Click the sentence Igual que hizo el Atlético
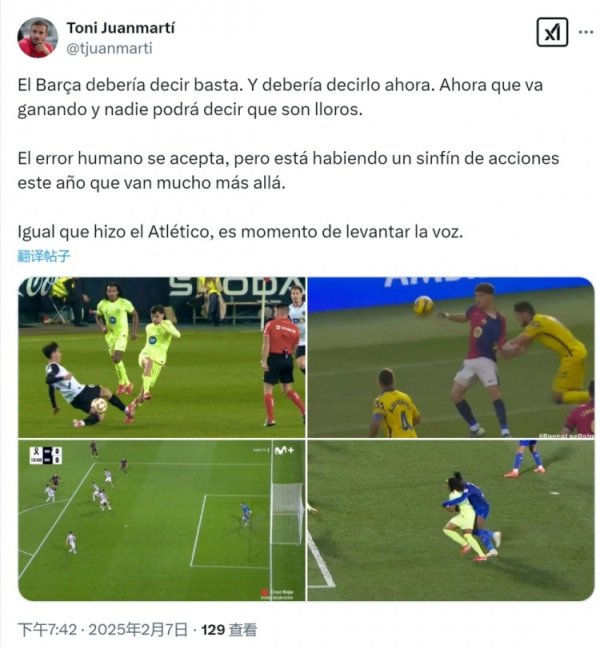 [x=240, y=232]
